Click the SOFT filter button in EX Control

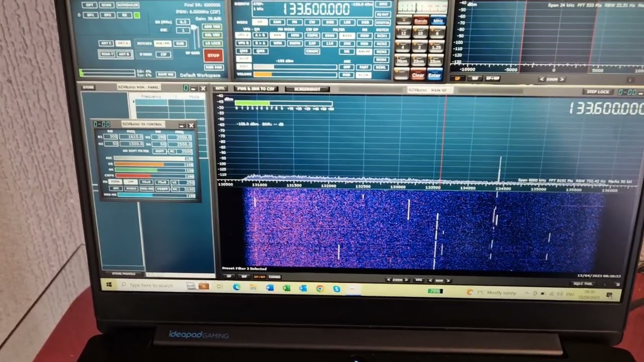pos(159,151)
